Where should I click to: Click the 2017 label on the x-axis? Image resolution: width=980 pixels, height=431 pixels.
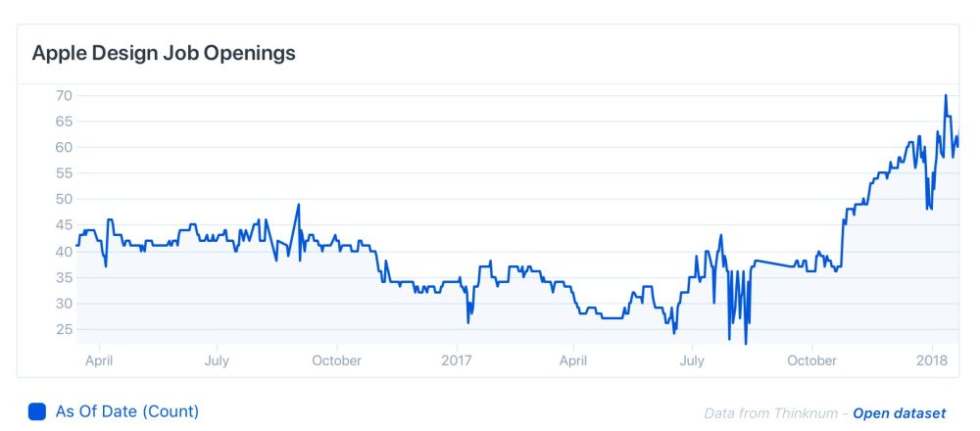pyautogui.click(x=458, y=360)
